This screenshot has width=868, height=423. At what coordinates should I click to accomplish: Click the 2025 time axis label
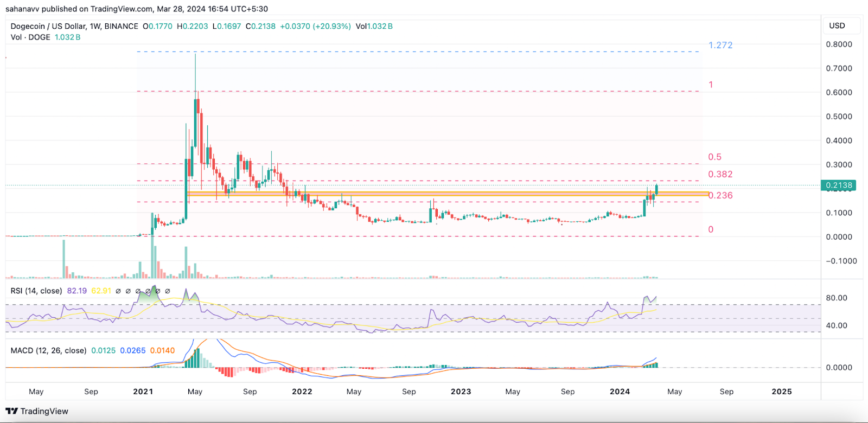pos(782,392)
